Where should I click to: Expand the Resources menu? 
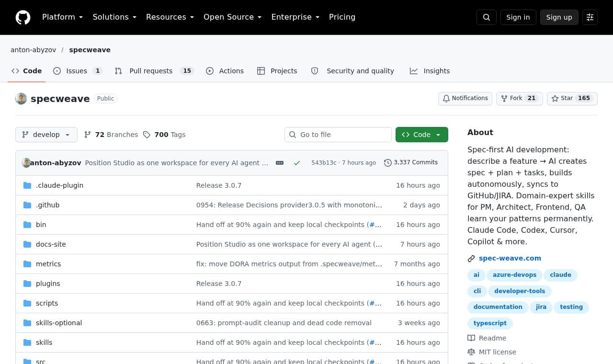tap(170, 17)
